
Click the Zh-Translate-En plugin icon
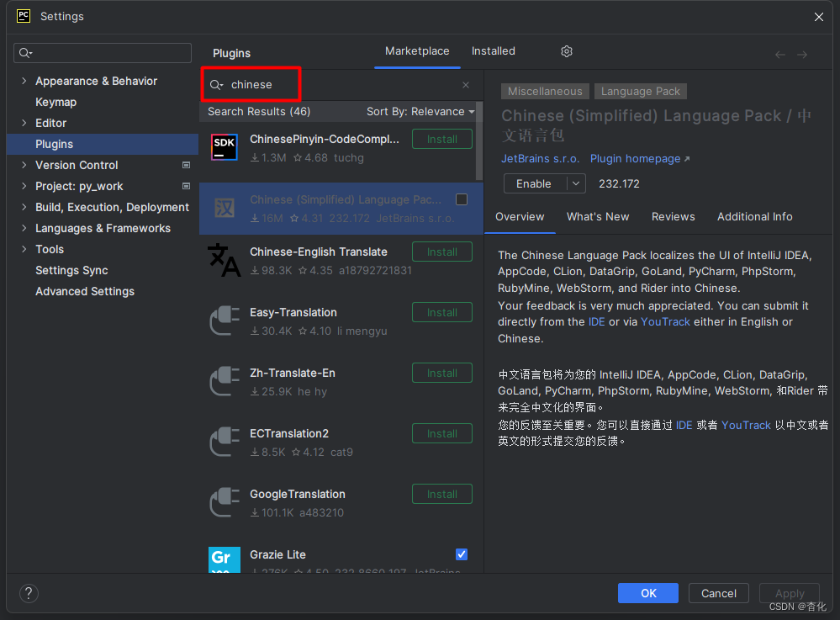(224, 381)
